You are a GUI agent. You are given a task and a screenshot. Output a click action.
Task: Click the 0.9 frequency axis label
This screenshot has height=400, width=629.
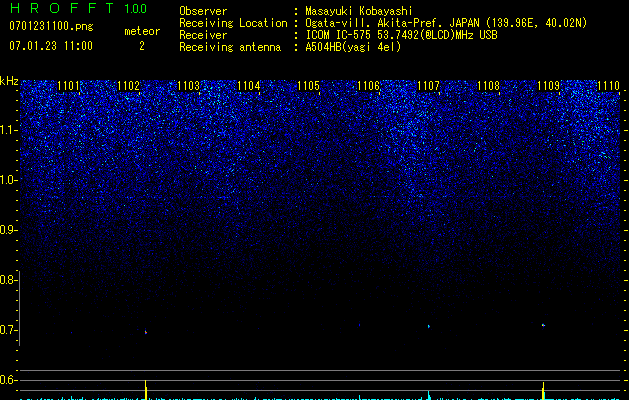coord(7,230)
